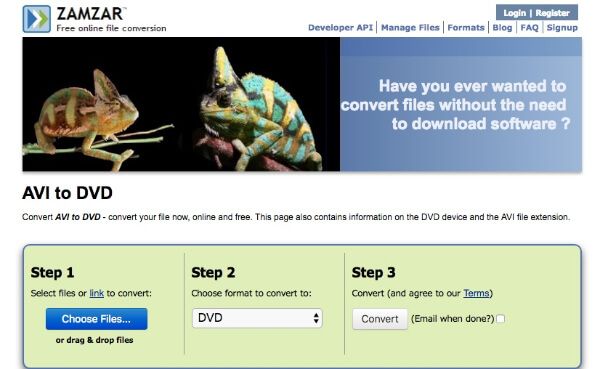Open the Formats page
Viewport: 600px width, 369px height.
coord(466,28)
